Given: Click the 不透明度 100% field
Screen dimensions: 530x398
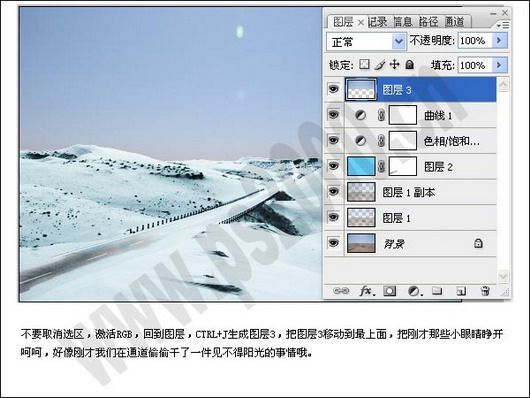Looking at the screenshot, I should coord(475,41).
